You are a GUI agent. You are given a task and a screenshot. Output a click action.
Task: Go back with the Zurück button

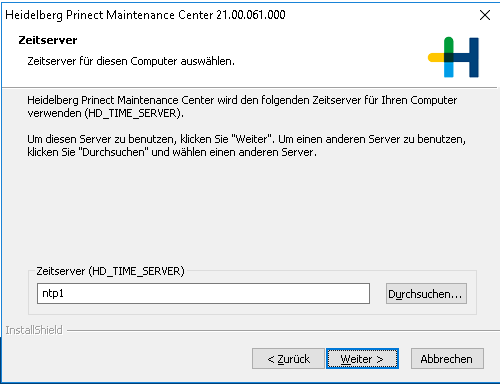(288, 359)
